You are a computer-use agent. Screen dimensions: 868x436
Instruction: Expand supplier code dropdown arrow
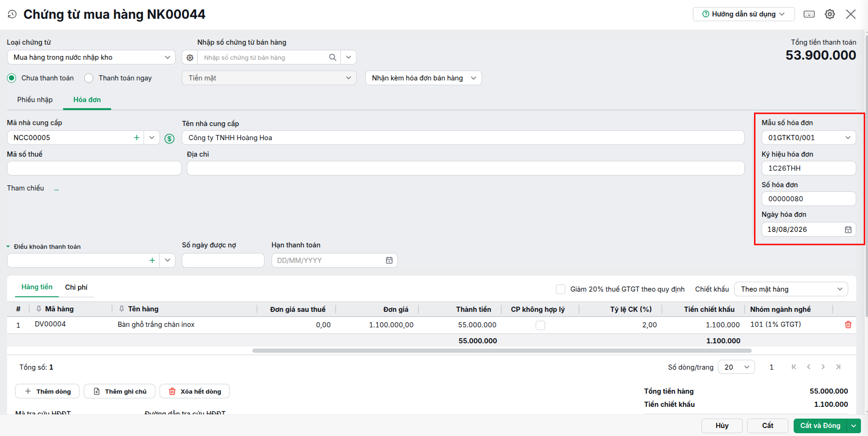152,138
